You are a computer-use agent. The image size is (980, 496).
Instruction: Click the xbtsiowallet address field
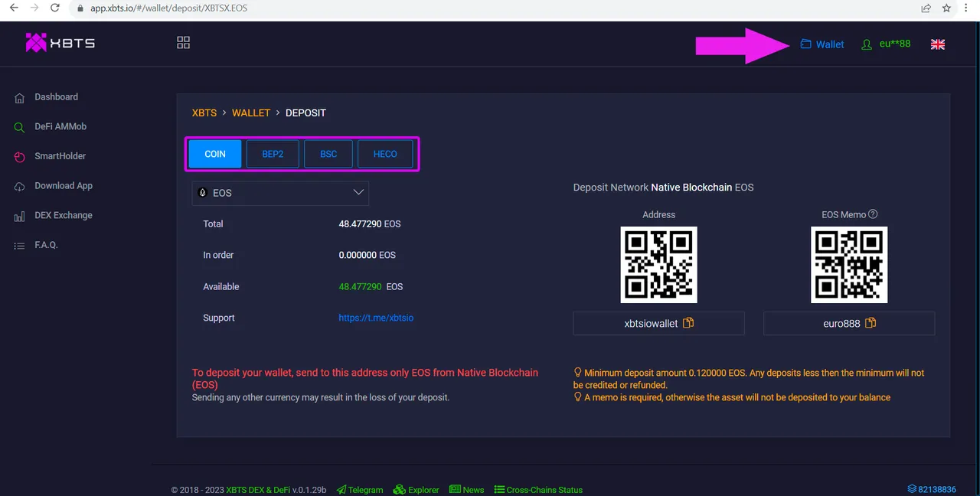point(658,323)
